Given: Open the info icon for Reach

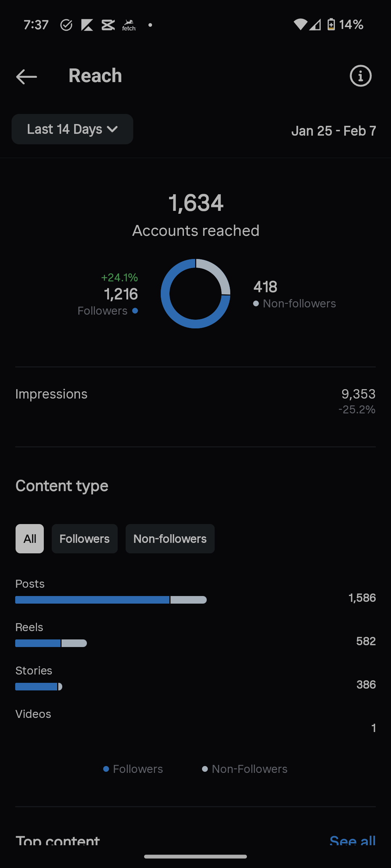Looking at the screenshot, I should click(361, 76).
